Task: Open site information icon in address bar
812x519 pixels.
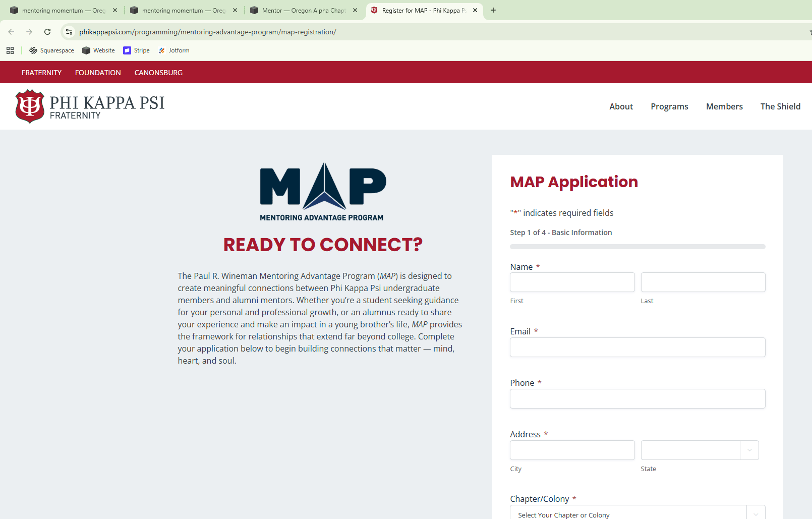Action: tap(69, 32)
